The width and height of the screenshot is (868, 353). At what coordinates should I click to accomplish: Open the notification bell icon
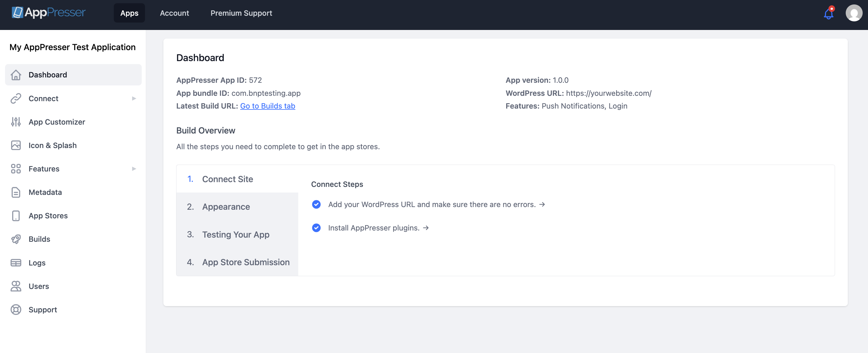(x=828, y=13)
